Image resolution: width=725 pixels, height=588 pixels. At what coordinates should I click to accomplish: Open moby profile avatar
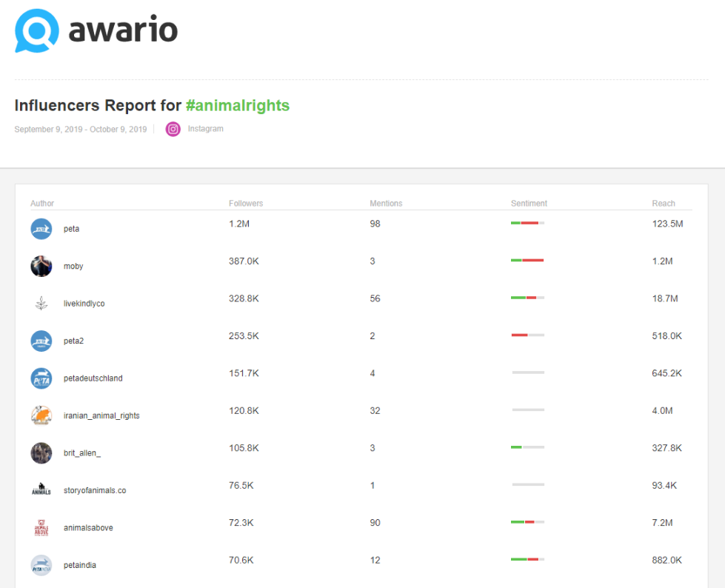(41, 267)
